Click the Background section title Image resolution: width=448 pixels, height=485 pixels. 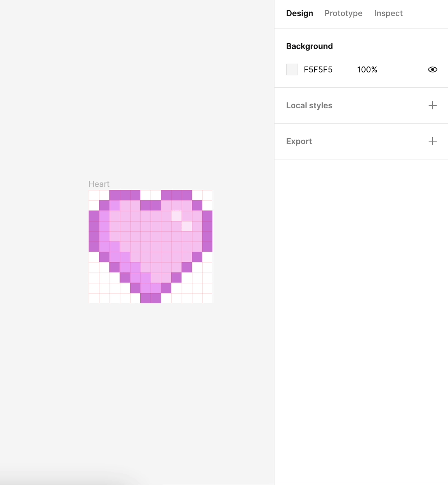pos(309,46)
